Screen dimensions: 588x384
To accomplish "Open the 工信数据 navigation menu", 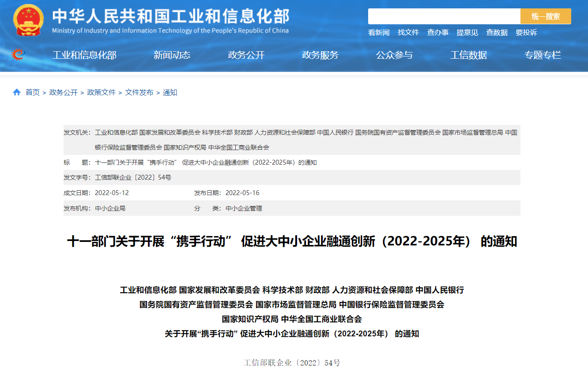I will point(468,55).
